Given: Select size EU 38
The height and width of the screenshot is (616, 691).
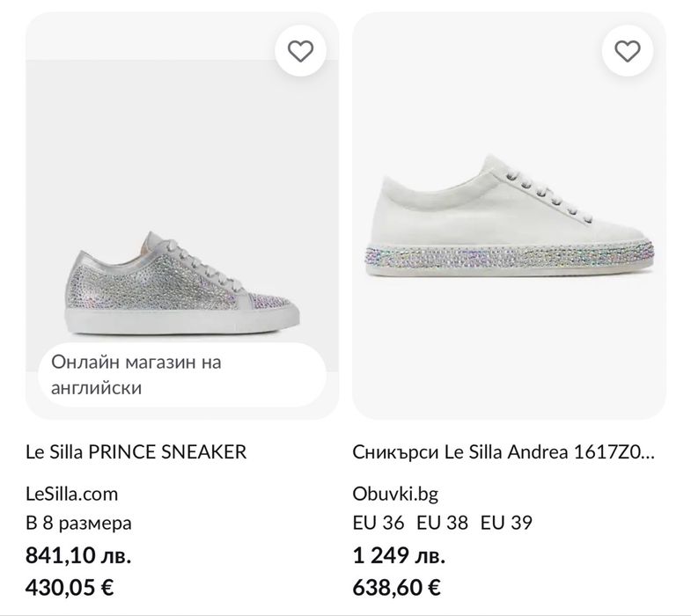Looking at the screenshot, I should [442, 524].
